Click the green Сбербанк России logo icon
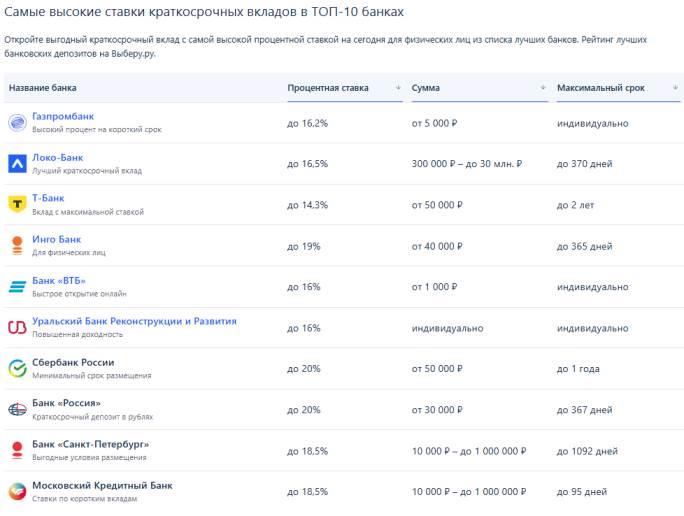 tap(17, 368)
